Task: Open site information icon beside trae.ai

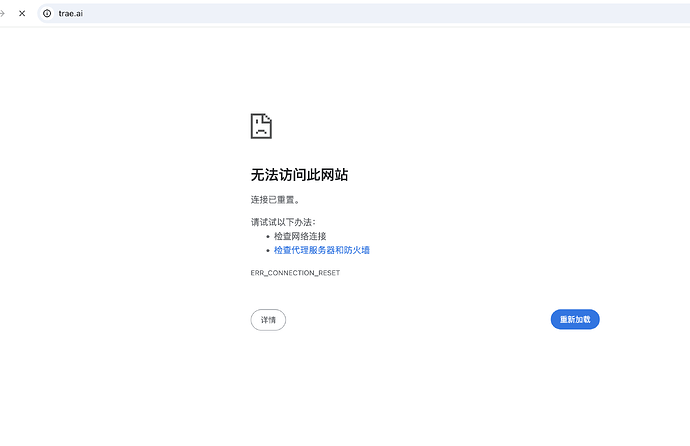Action: 47,14
